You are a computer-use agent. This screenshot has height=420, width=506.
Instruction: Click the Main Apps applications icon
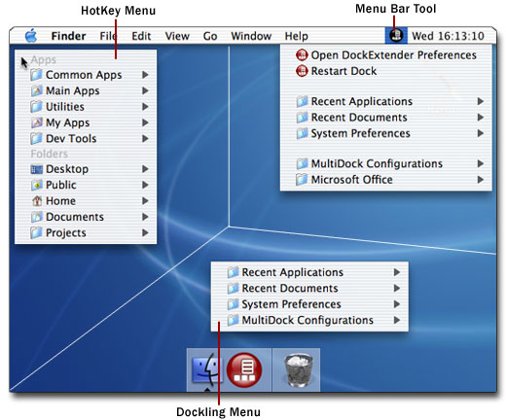36,90
